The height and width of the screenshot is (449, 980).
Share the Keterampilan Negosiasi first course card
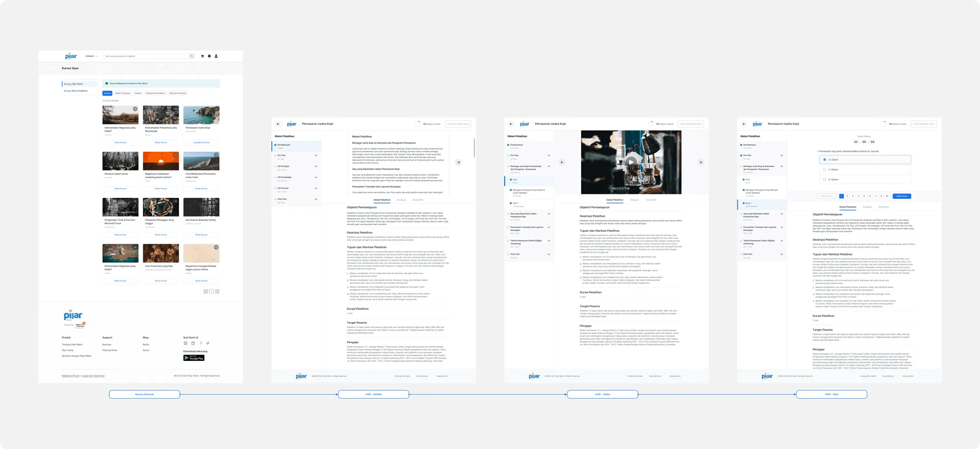click(135, 109)
